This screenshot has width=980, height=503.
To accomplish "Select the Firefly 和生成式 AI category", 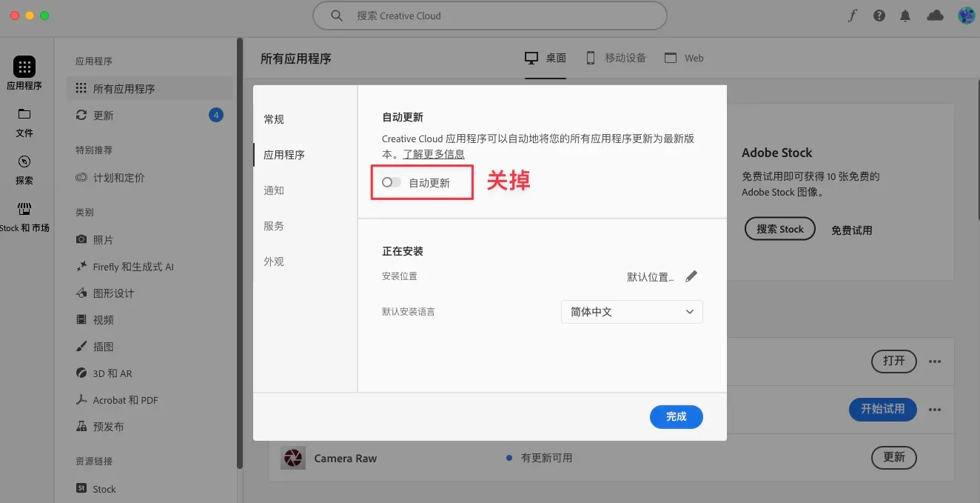I will pos(150,266).
